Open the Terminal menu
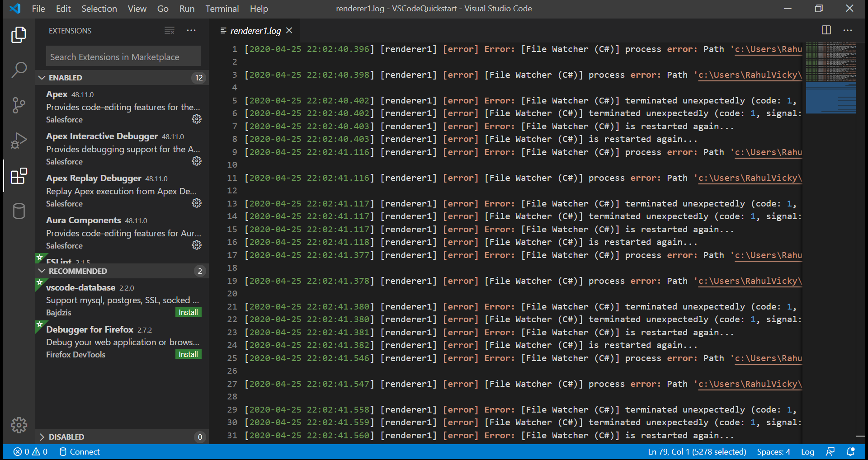The image size is (868, 460). point(222,8)
